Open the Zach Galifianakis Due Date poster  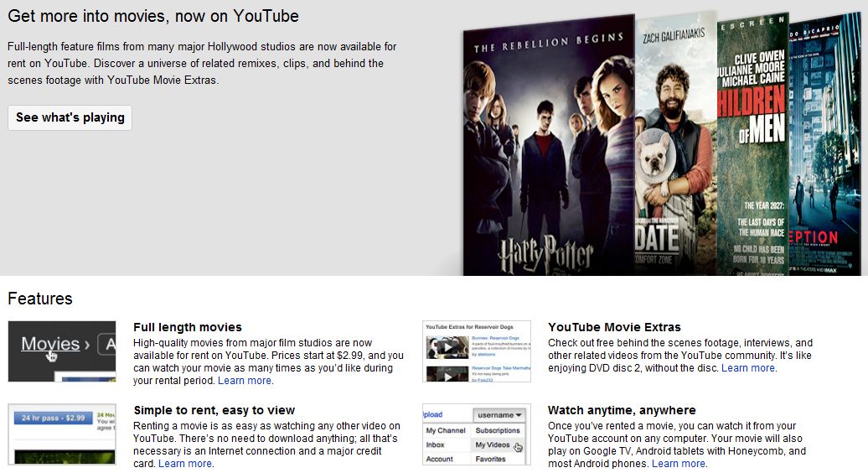click(x=676, y=144)
